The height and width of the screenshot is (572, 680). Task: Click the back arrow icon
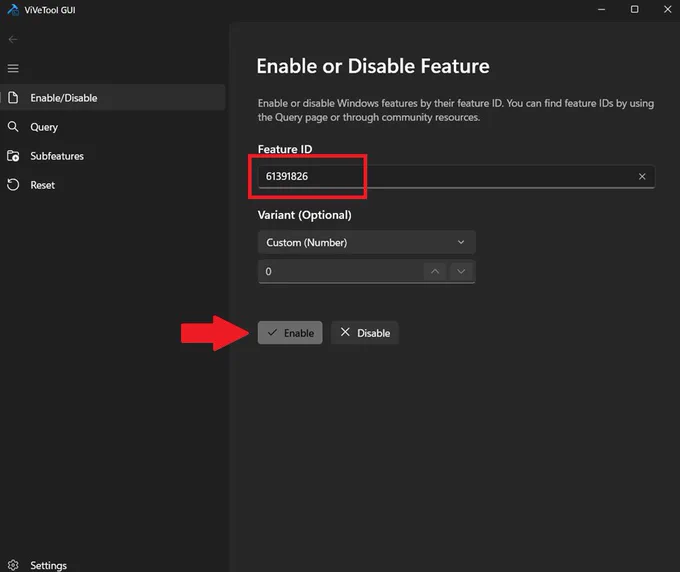(x=13, y=39)
